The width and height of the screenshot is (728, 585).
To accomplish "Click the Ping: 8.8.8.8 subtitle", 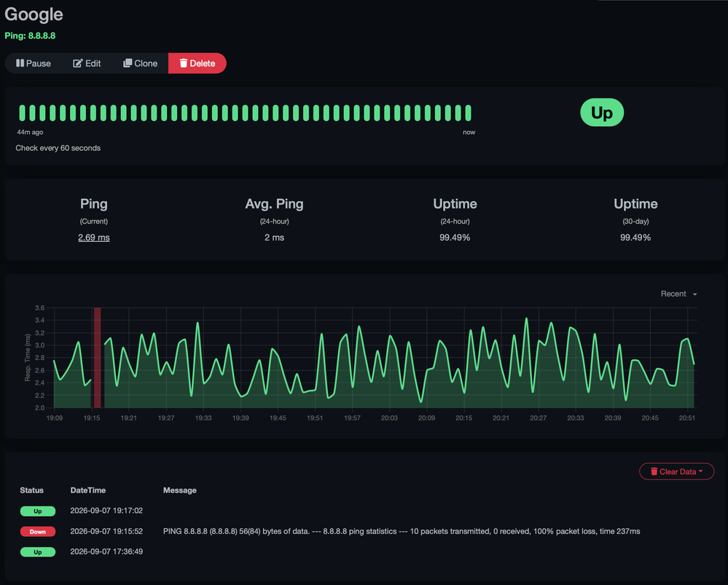I will 30,36.
